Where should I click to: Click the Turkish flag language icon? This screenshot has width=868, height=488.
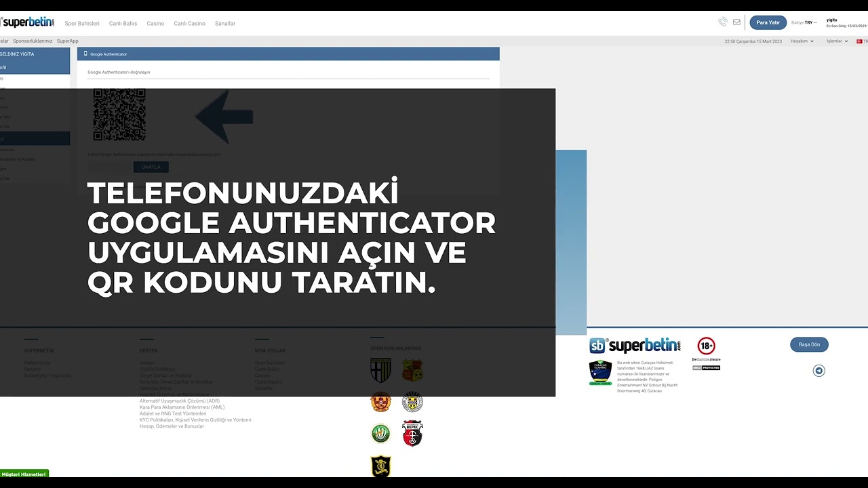click(859, 41)
